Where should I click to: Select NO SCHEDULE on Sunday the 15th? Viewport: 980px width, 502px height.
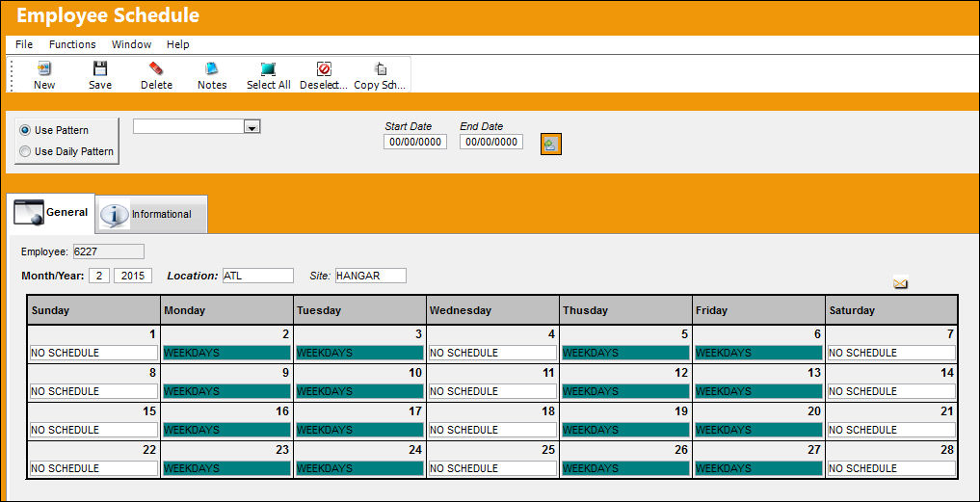(x=93, y=430)
